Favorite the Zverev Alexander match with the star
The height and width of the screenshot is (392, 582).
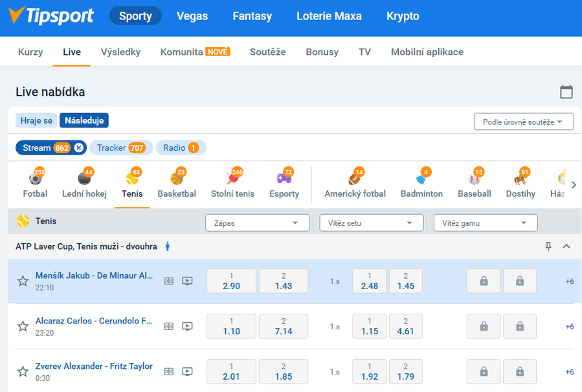23,371
